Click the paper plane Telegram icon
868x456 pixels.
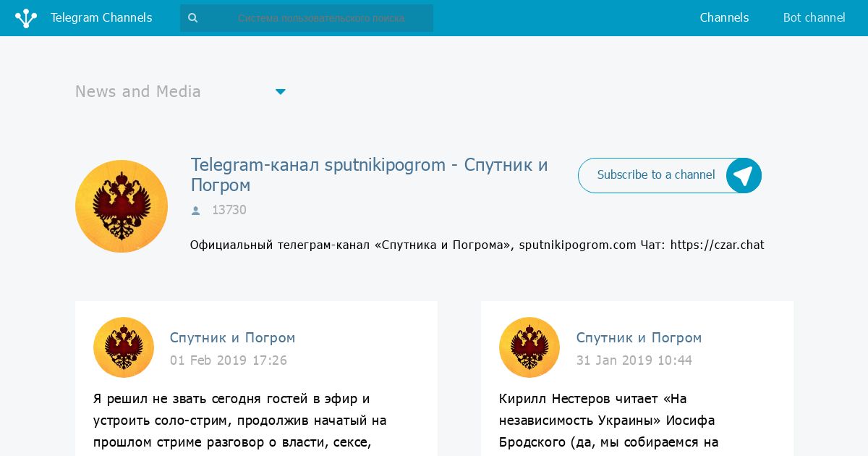tap(744, 175)
